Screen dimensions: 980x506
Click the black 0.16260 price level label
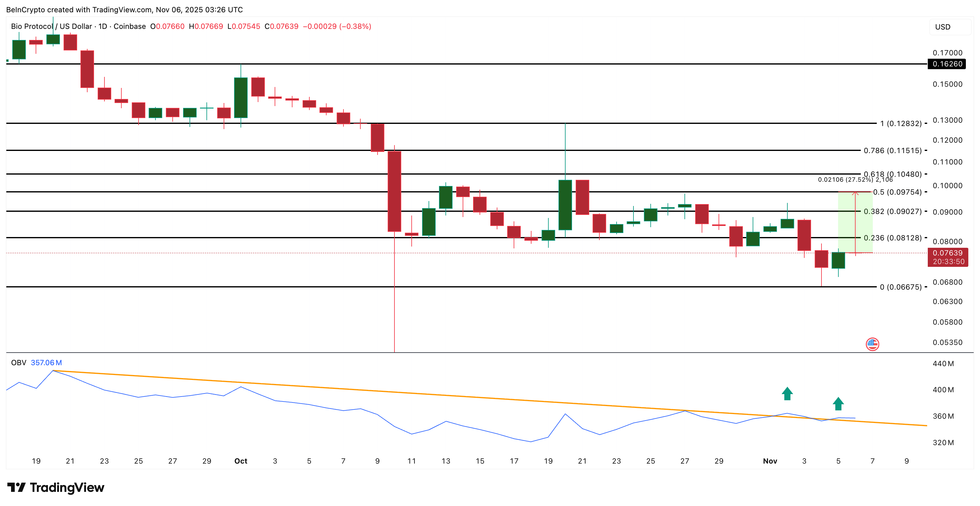click(948, 64)
